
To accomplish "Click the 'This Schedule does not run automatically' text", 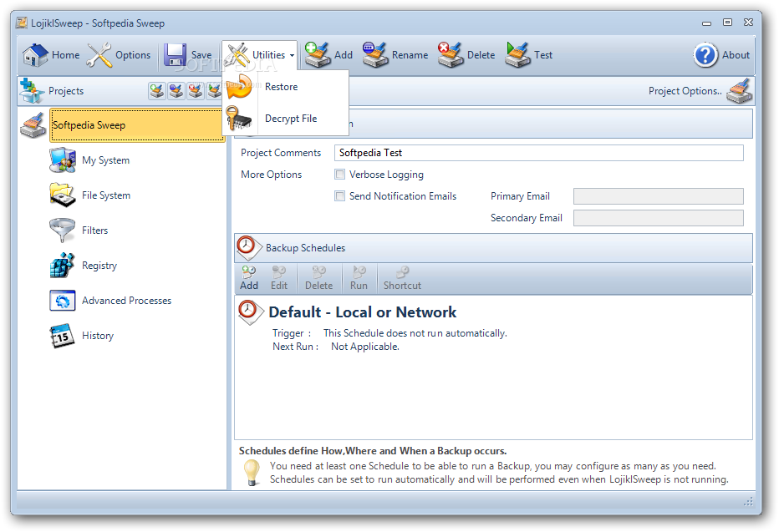I will pos(415,333).
